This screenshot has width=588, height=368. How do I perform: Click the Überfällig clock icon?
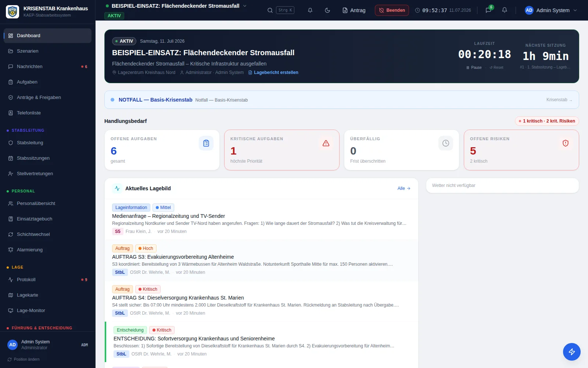tap(446, 143)
